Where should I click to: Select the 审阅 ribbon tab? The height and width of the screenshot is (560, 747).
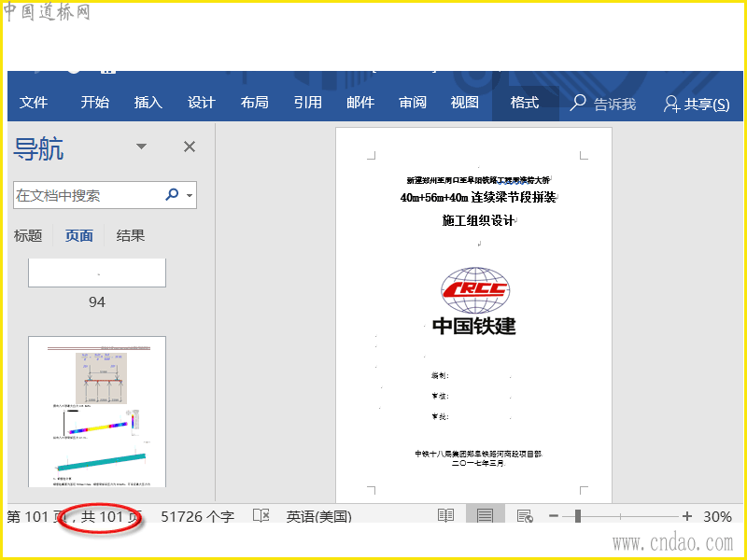point(413,102)
